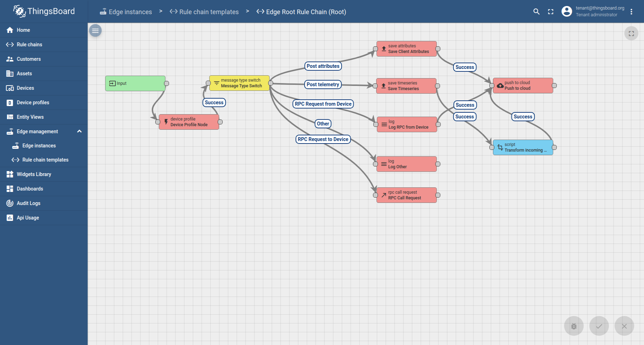Open the three-dot user menu

[x=631, y=12]
